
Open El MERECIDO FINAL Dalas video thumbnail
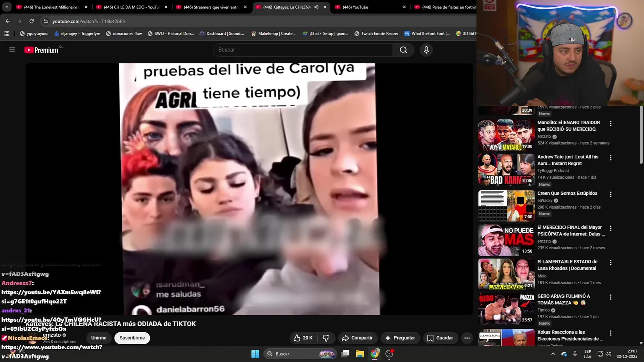tap(507, 240)
